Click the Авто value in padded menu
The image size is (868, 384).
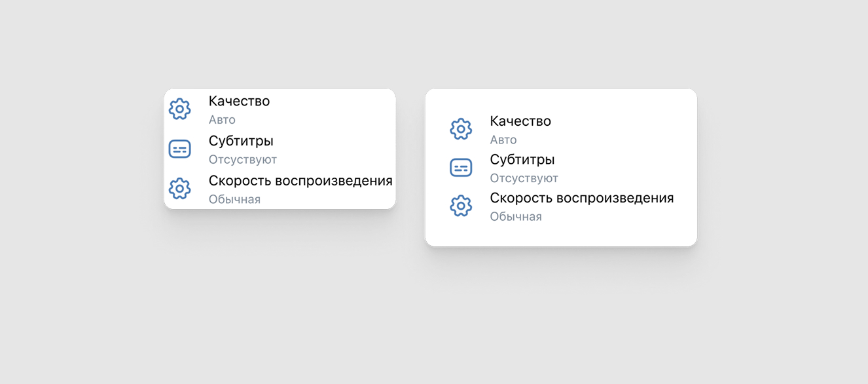[503, 140]
